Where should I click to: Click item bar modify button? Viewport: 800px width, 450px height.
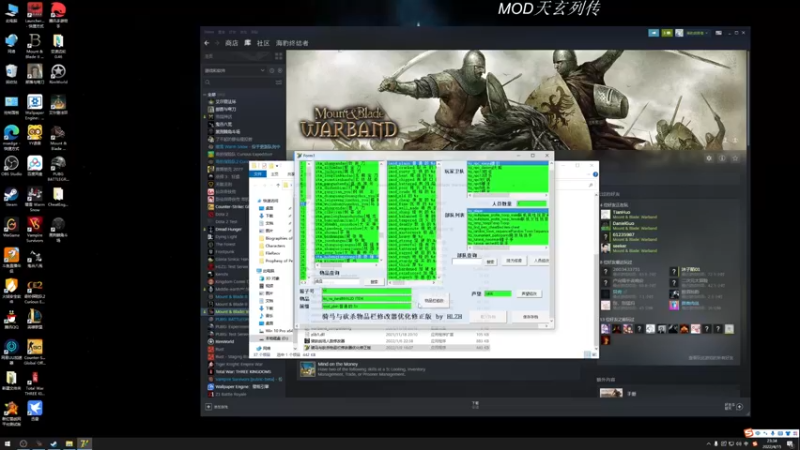(x=434, y=301)
